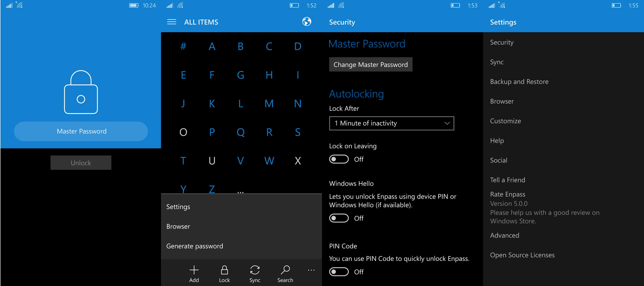
Task: Open the Lock After inactivity dropdown
Action: 392,123
